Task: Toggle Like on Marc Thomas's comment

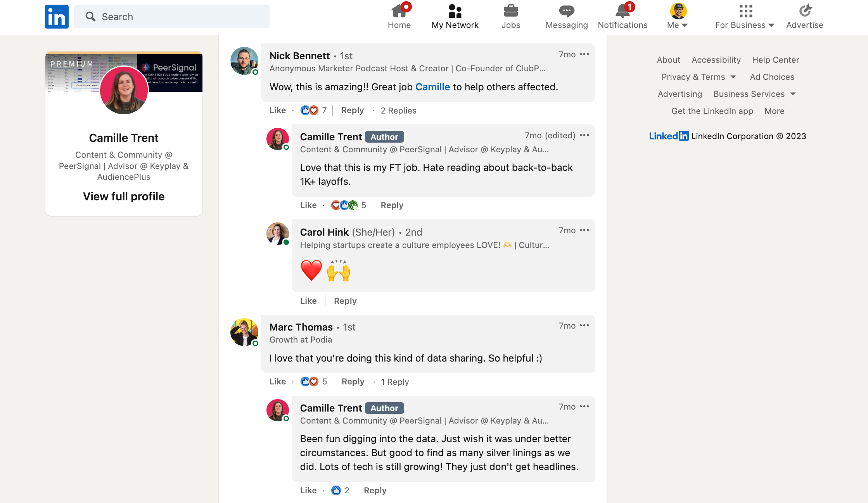Action: click(x=277, y=382)
